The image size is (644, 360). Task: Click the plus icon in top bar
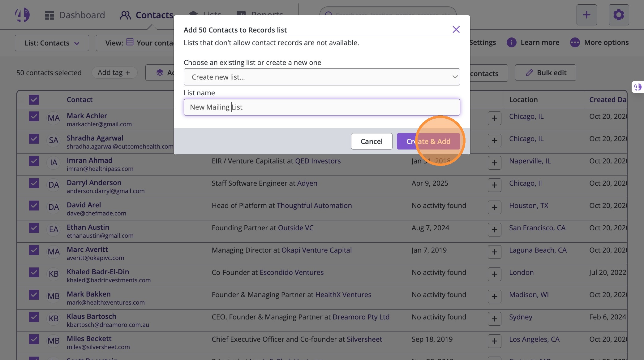[x=586, y=15]
